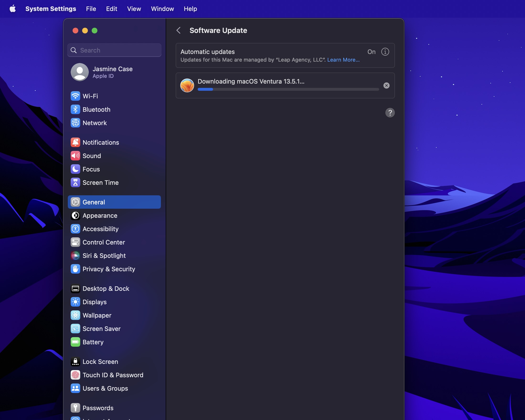Open Appearance icon in sidebar

pos(75,215)
